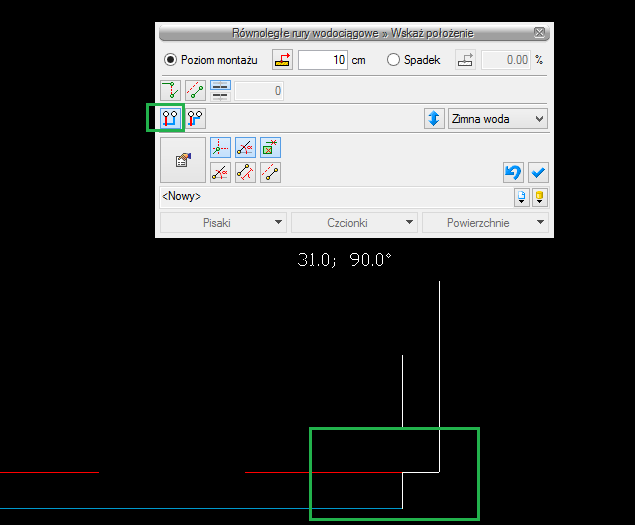Click the blue up-down swap pipes arrow
Screen dimensions: 635x525
[x=434, y=118]
